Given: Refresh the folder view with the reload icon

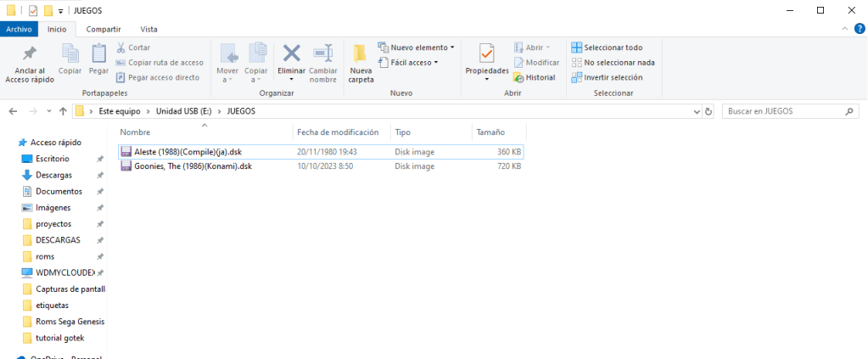Looking at the screenshot, I should [x=708, y=111].
